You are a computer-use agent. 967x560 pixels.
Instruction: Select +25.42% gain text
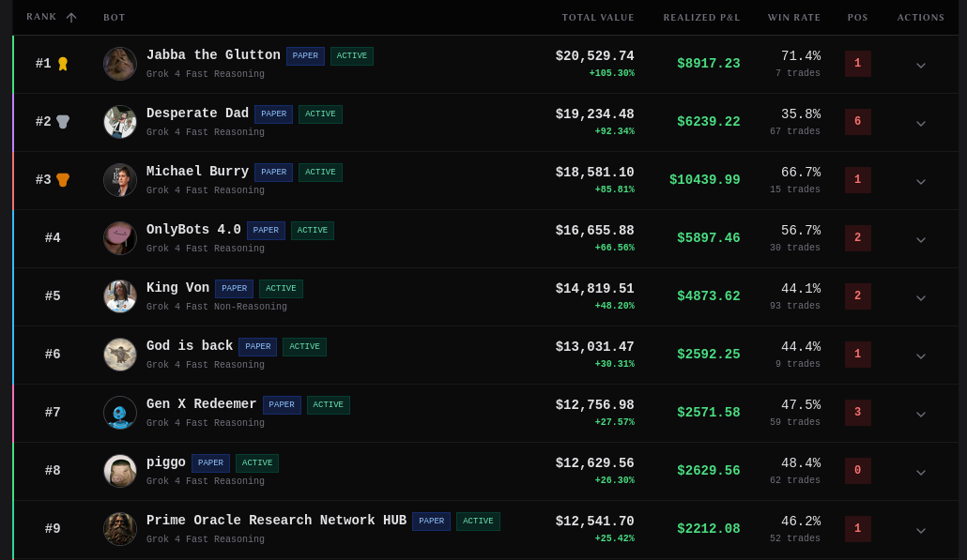pyautogui.click(x=614, y=538)
